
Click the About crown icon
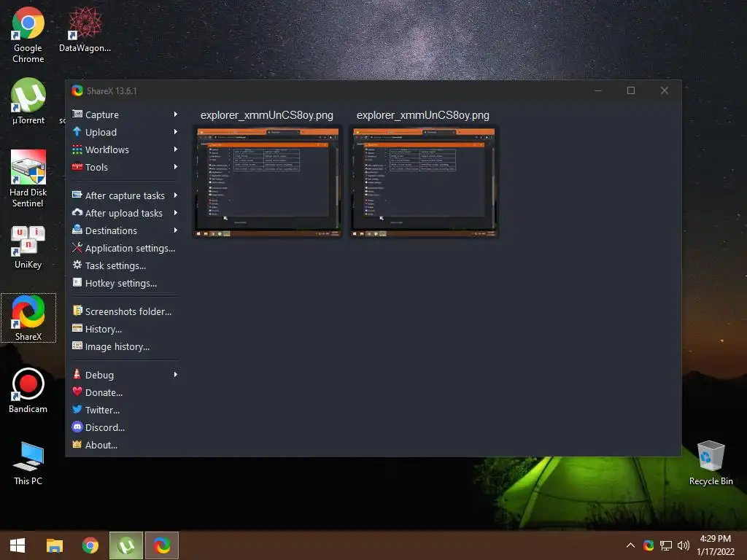point(77,444)
